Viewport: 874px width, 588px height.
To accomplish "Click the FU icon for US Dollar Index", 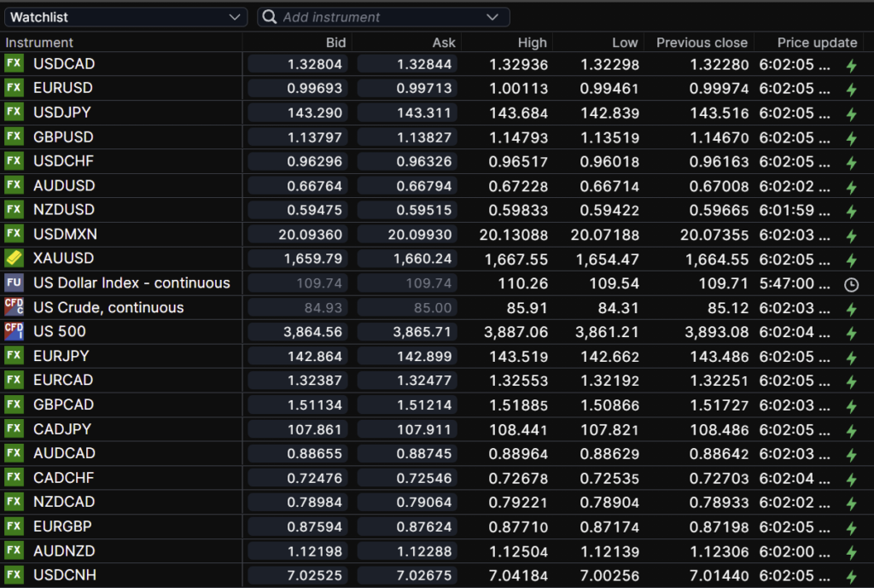I will point(15,283).
